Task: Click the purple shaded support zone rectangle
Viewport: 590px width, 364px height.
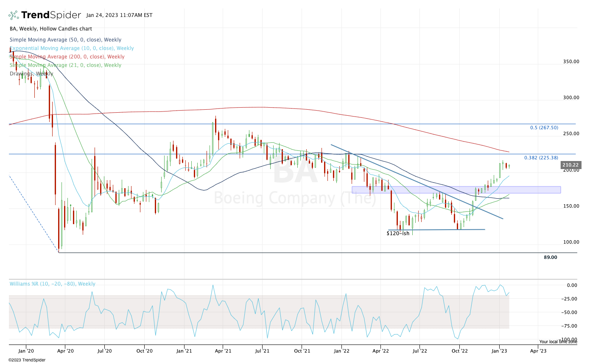Action: tap(456, 190)
